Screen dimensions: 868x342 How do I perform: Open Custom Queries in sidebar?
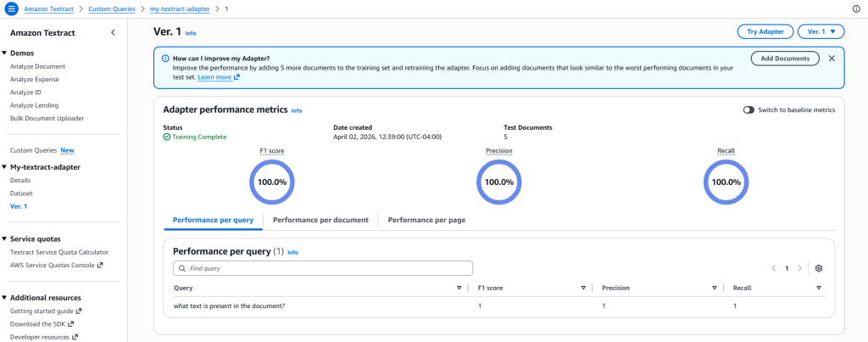click(33, 150)
